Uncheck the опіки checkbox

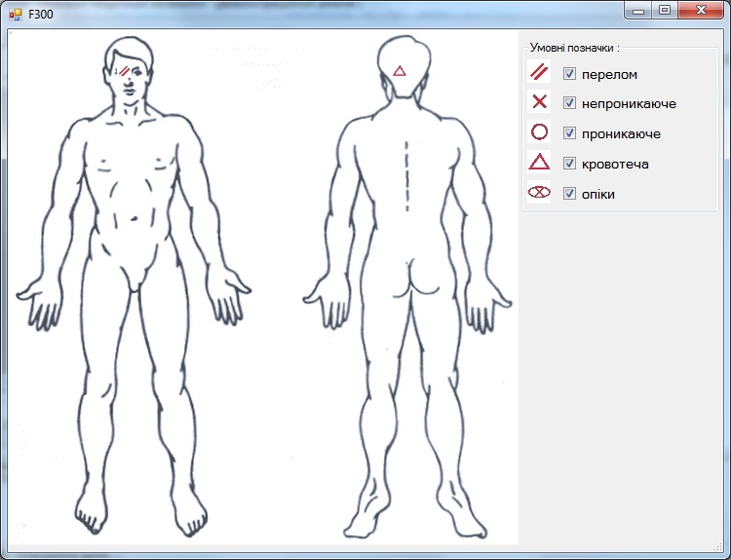[x=570, y=194]
